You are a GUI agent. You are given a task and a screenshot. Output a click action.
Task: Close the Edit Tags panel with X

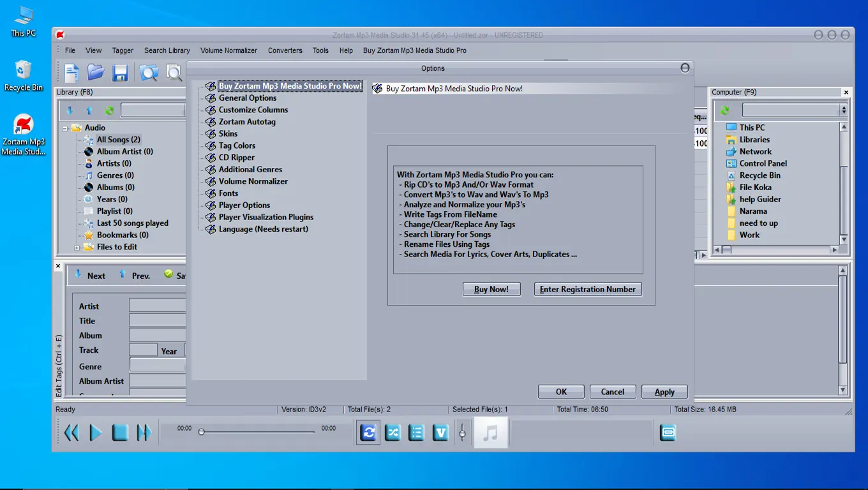(59, 266)
